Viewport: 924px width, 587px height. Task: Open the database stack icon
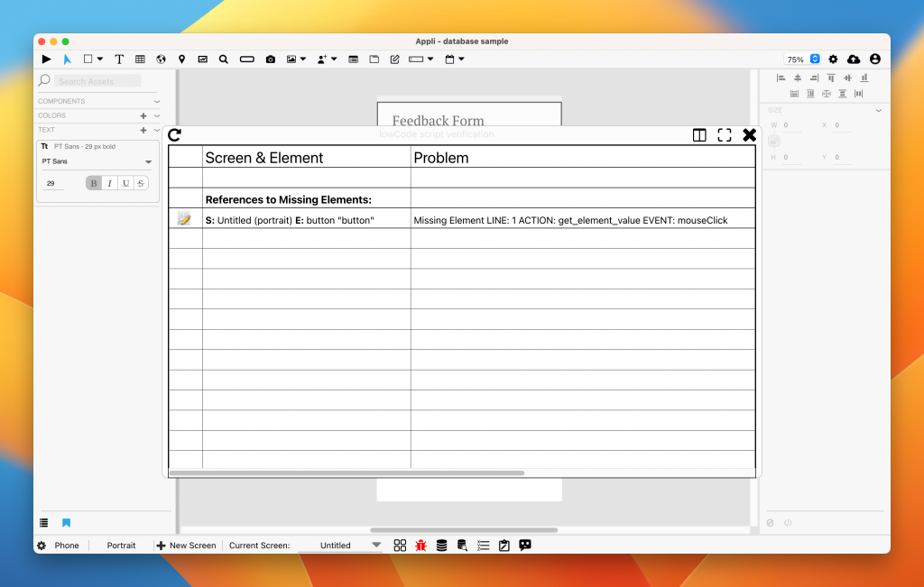click(x=441, y=546)
